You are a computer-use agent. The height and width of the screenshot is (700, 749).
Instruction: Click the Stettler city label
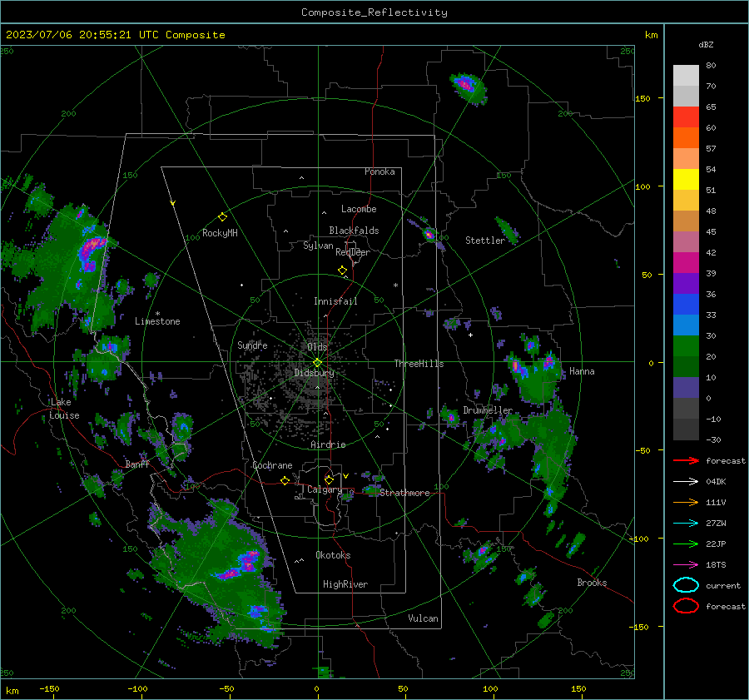(x=485, y=241)
